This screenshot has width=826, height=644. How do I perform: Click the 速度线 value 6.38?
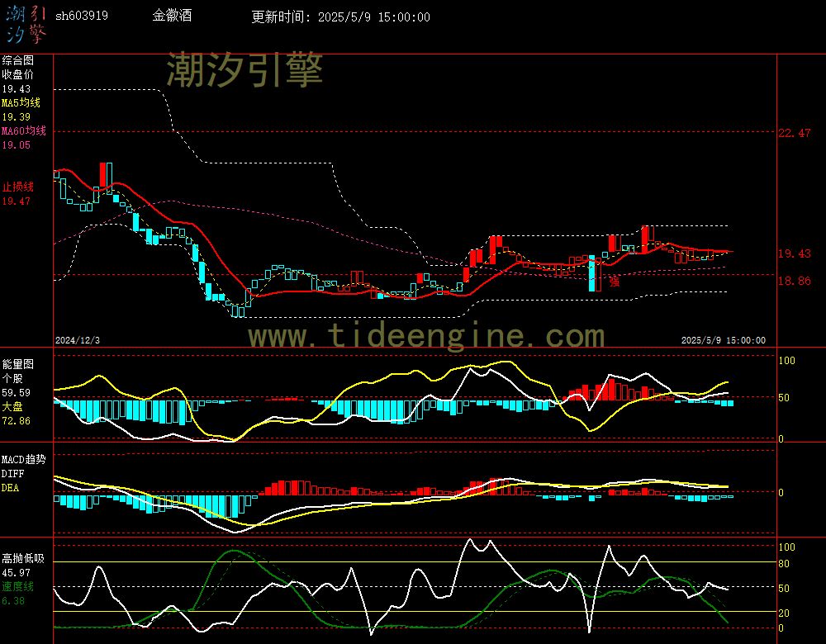(x=13, y=601)
